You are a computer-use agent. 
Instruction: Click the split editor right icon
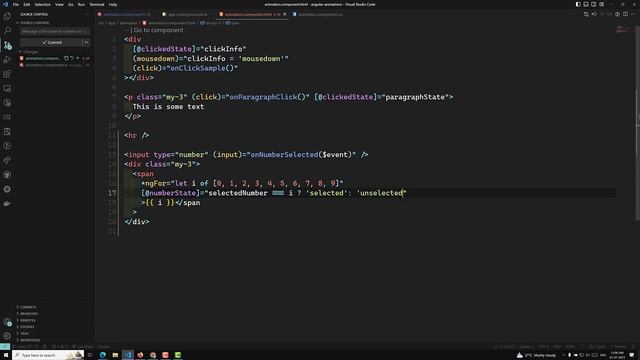coord(625,14)
